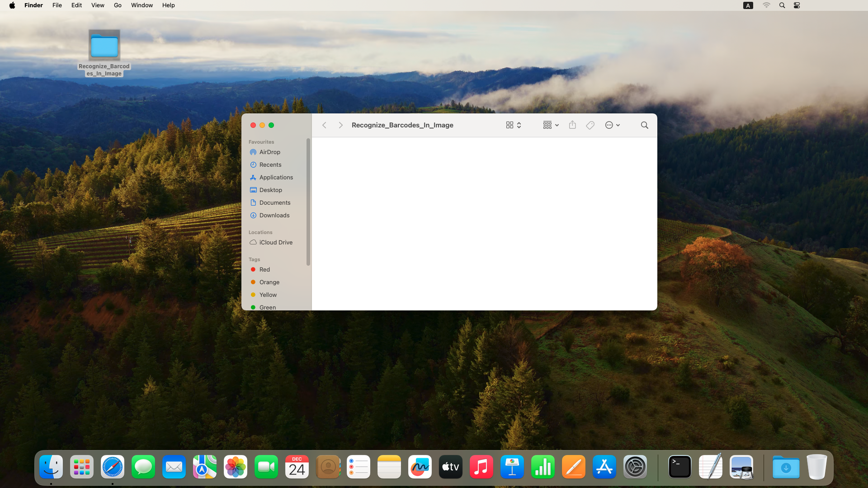
Task: Switch input source via the A icon
Action: click(748, 5)
